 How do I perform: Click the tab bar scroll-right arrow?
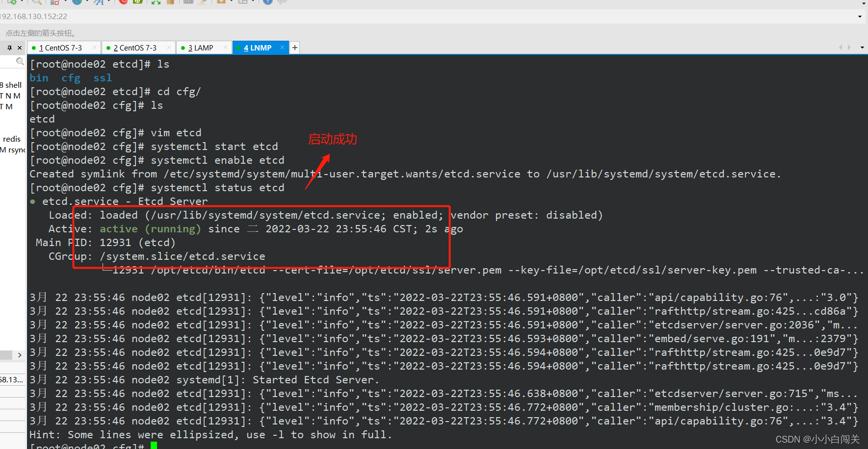click(849, 48)
